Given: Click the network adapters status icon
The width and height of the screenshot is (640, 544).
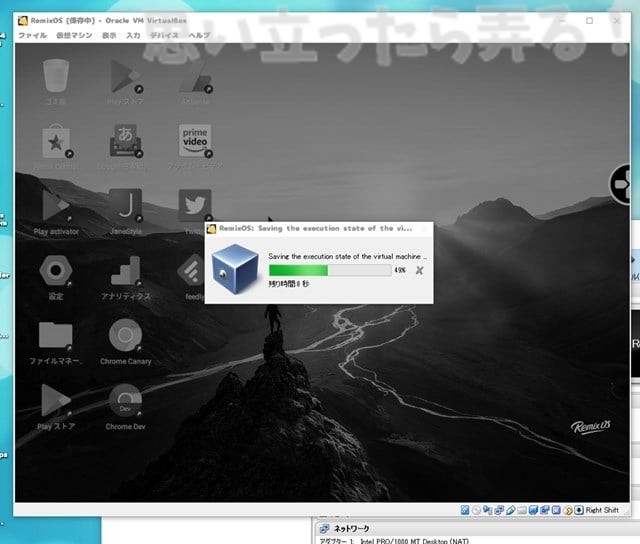Looking at the screenshot, I should [x=499, y=510].
